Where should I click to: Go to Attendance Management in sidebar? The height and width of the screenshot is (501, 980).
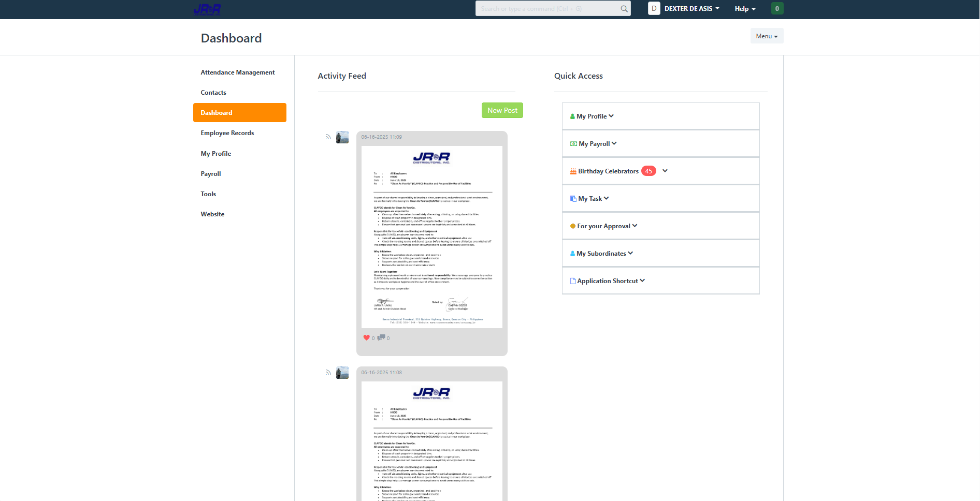point(238,72)
